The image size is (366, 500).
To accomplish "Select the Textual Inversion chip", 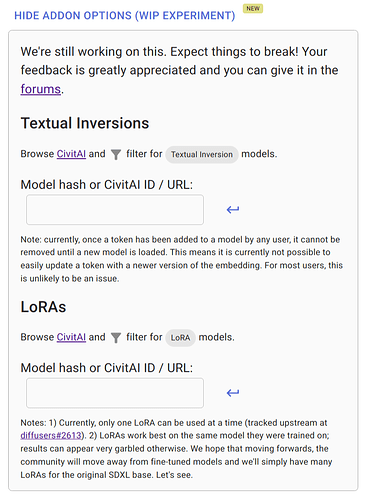I will [x=202, y=154].
